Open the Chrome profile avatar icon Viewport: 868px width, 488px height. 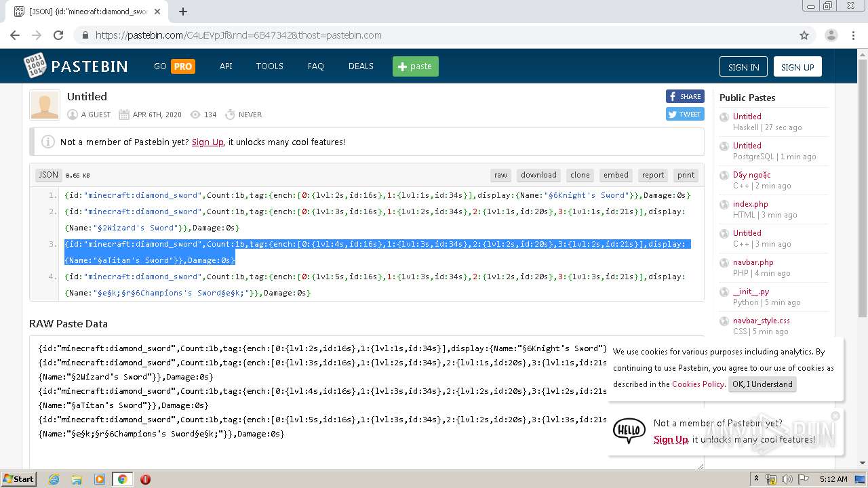[831, 35]
